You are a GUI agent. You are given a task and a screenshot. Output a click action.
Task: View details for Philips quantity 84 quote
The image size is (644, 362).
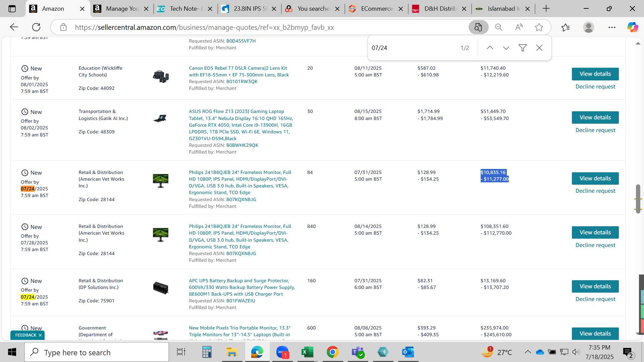coord(595,179)
